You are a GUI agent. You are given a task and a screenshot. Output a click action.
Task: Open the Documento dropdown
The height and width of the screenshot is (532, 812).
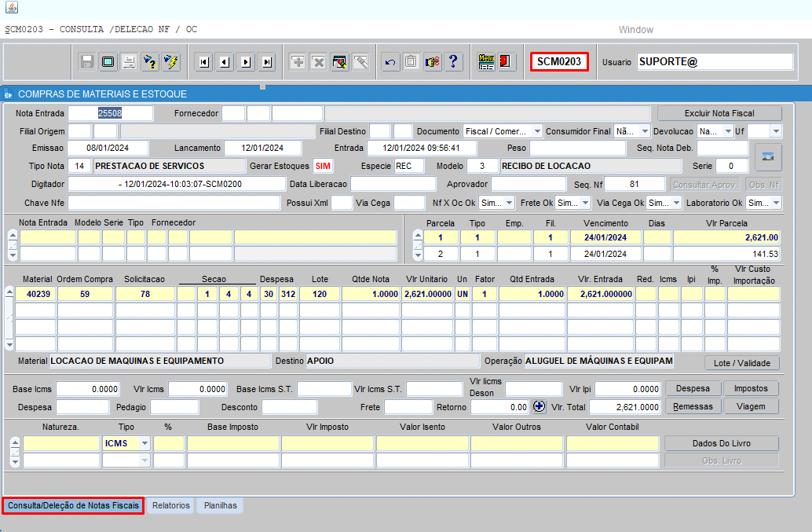(537, 131)
